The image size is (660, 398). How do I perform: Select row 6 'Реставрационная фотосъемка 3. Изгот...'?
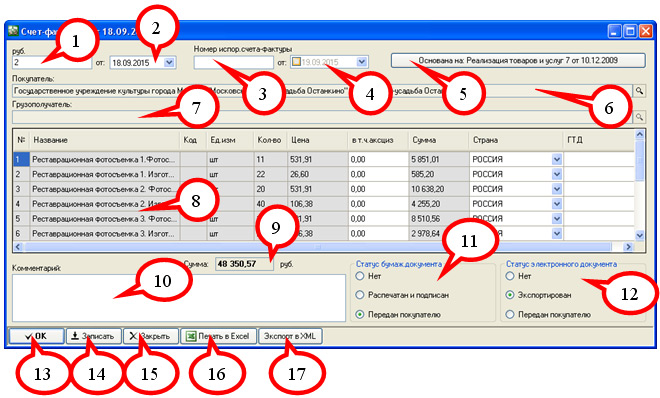[x=105, y=233]
